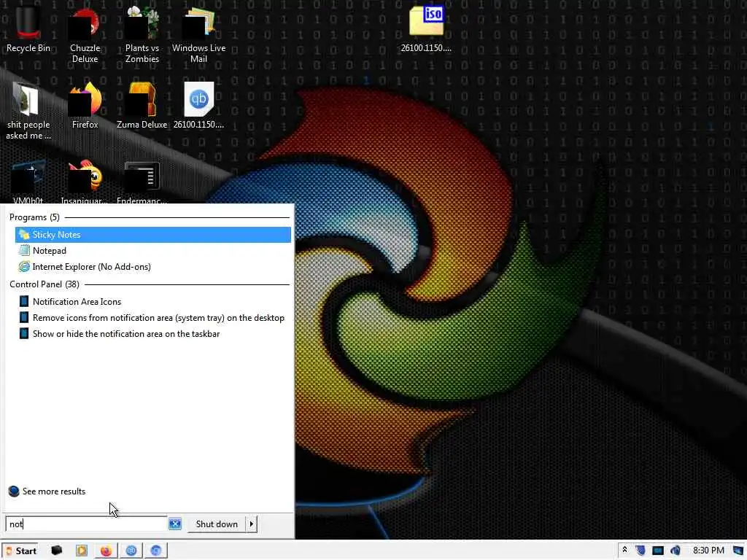The width and height of the screenshot is (747, 560).
Task: Select 'Remove icons from notification area' result
Action: 153,318
